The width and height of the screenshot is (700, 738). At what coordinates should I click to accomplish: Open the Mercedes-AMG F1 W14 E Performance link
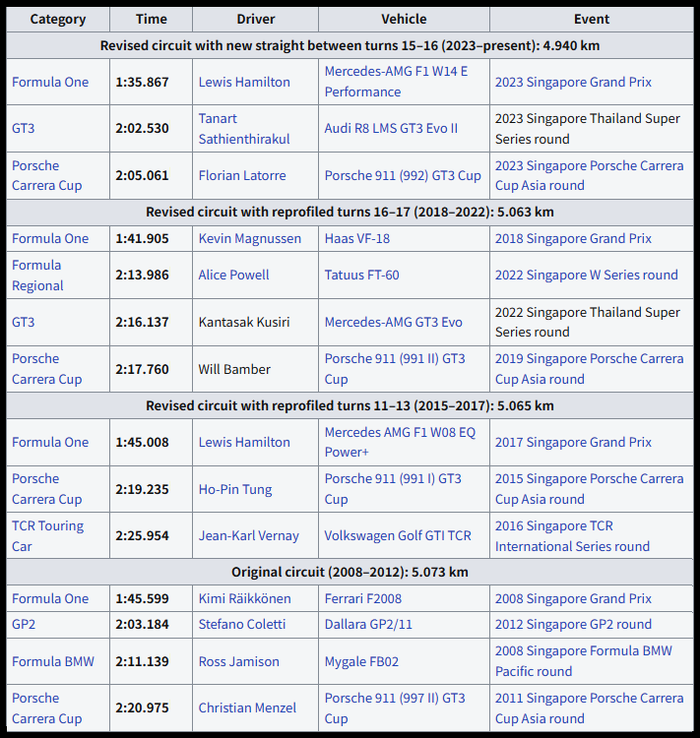click(x=396, y=82)
